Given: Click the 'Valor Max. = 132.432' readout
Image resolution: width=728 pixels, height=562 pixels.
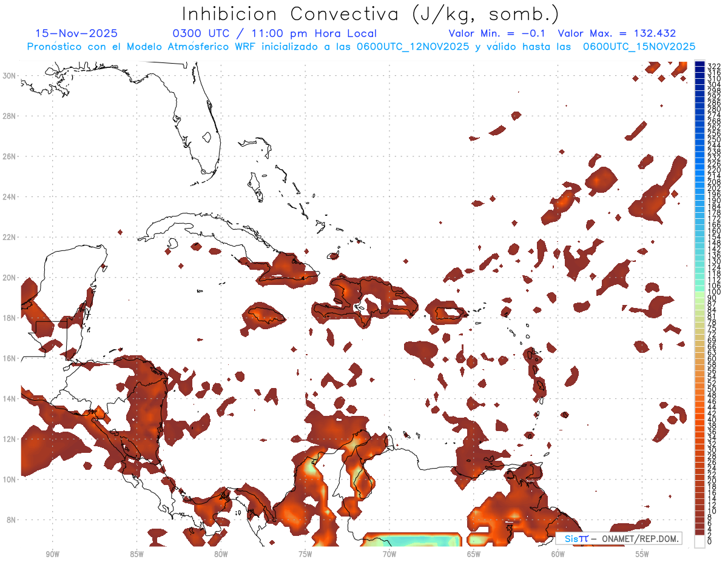Looking at the screenshot, I should (x=617, y=33).
